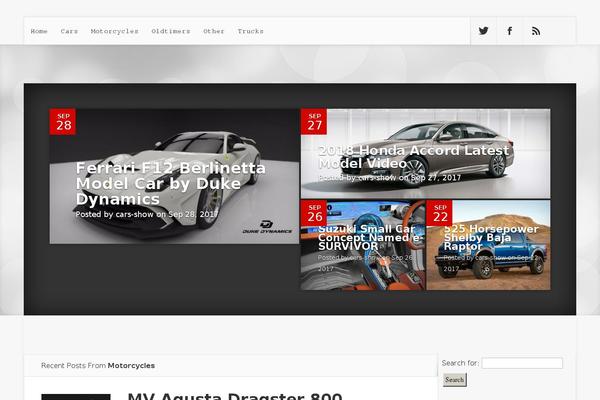Click Motorcycles in Recent Posts heading
The width and height of the screenshot is (600, 400).
(x=131, y=366)
